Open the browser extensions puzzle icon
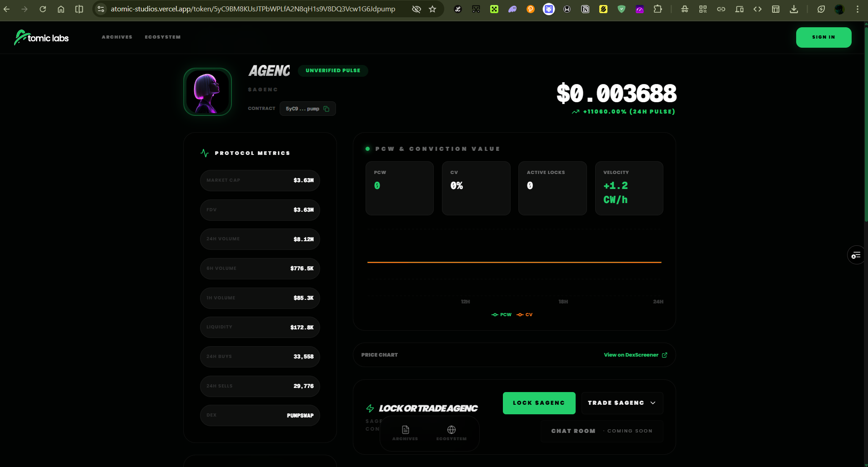 coord(657,9)
